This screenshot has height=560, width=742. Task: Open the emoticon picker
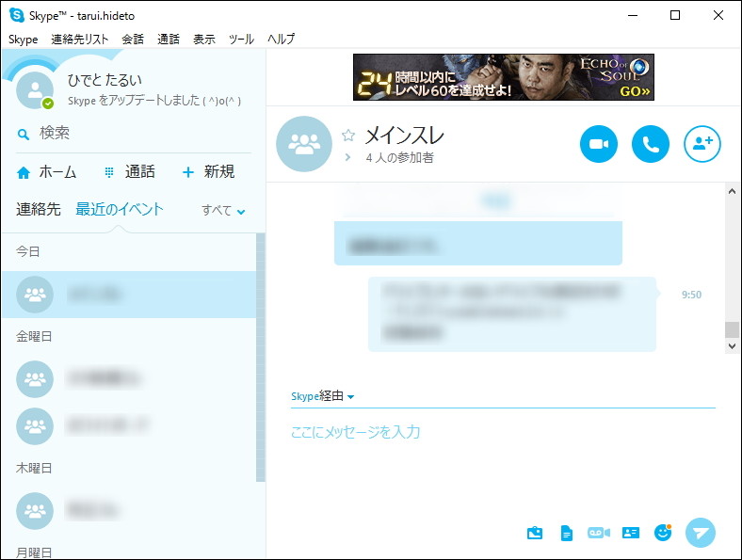(663, 533)
